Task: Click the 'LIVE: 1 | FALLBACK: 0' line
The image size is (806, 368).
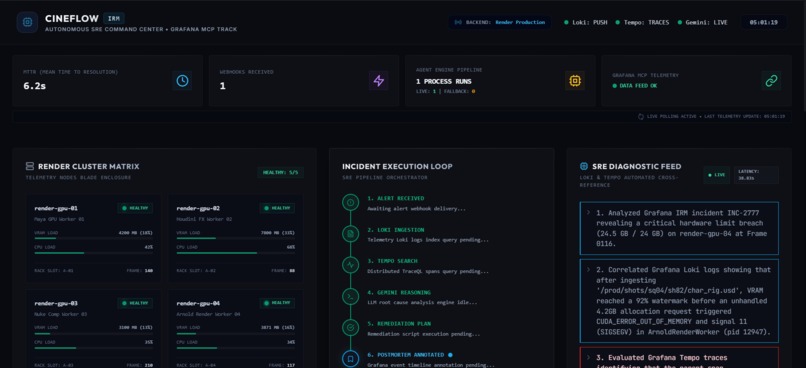Action: tap(445, 91)
